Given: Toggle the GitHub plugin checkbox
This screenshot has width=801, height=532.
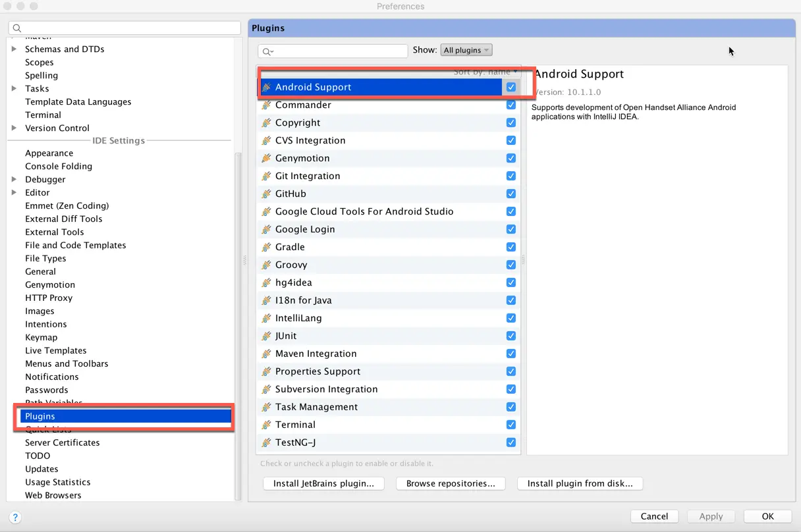Looking at the screenshot, I should tap(511, 194).
